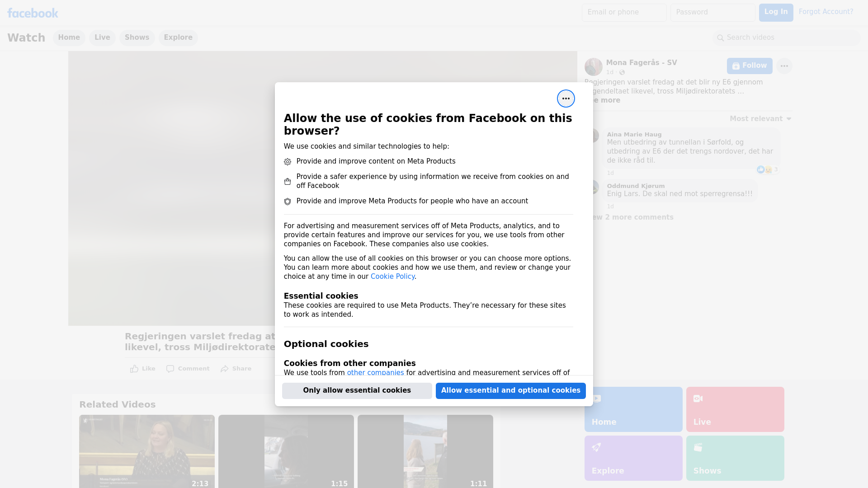Click the Like thumbs-up icon under the video
The image size is (868, 488).
click(134, 369)
